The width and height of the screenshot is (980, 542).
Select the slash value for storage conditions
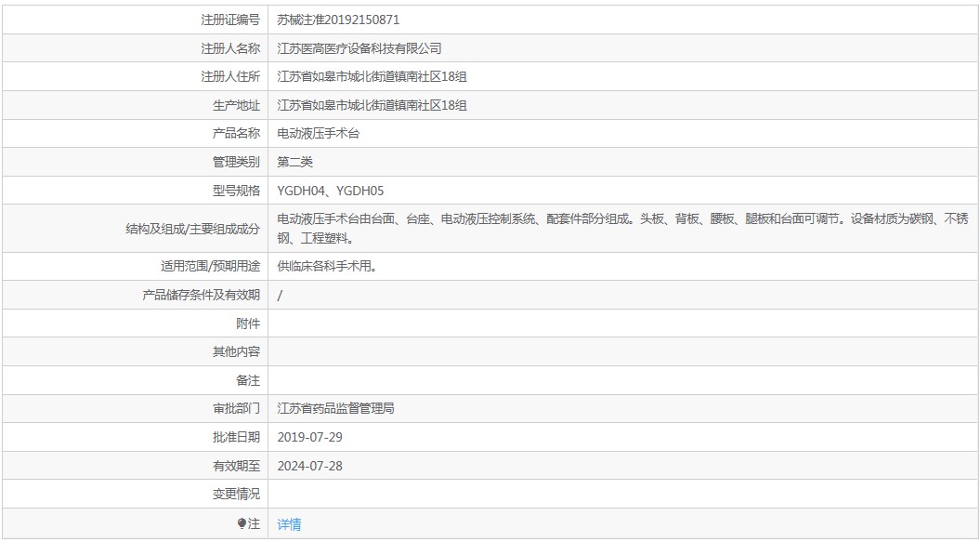click(280, 296)
